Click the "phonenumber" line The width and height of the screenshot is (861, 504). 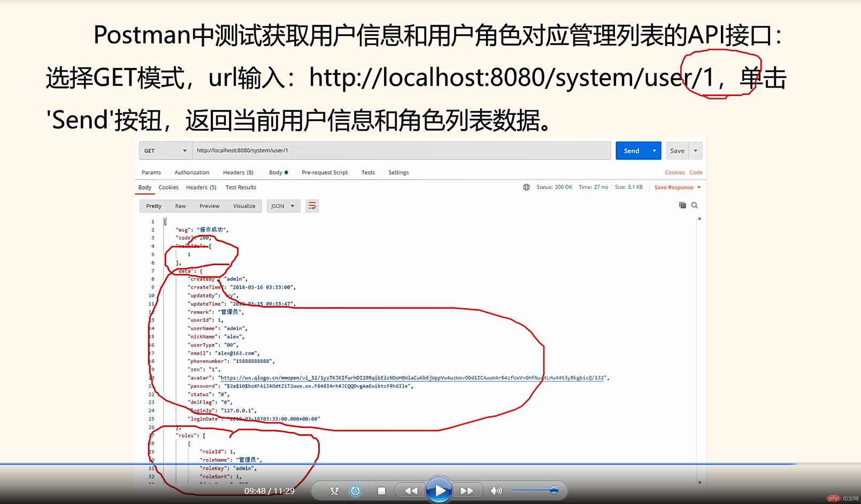(x=231, y=361)
